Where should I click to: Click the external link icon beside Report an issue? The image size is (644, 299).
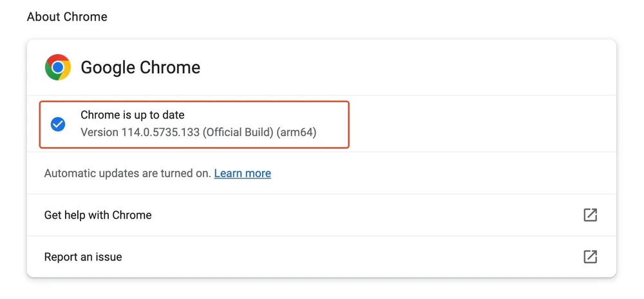[590, 257]
